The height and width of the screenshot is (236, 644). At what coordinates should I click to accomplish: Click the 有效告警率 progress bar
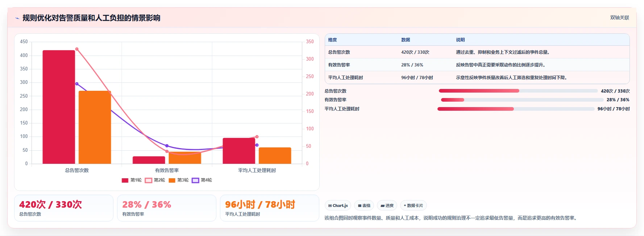pos(522,100)
